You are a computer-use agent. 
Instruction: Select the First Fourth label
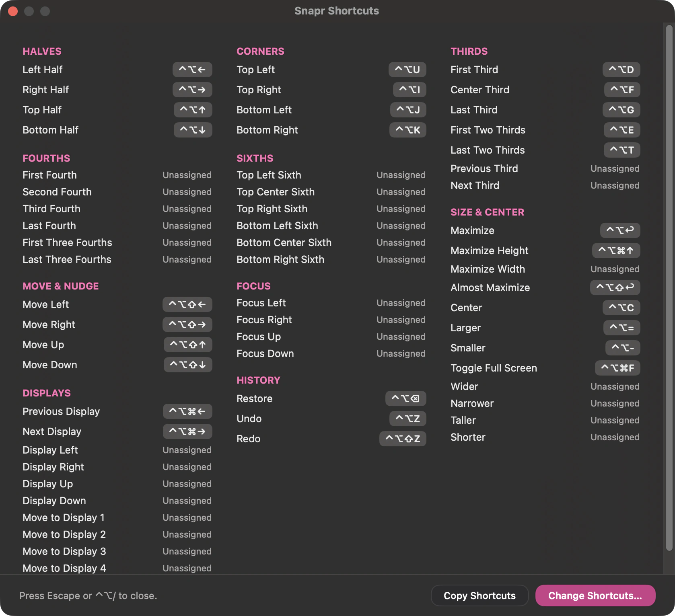coord(50,175)
